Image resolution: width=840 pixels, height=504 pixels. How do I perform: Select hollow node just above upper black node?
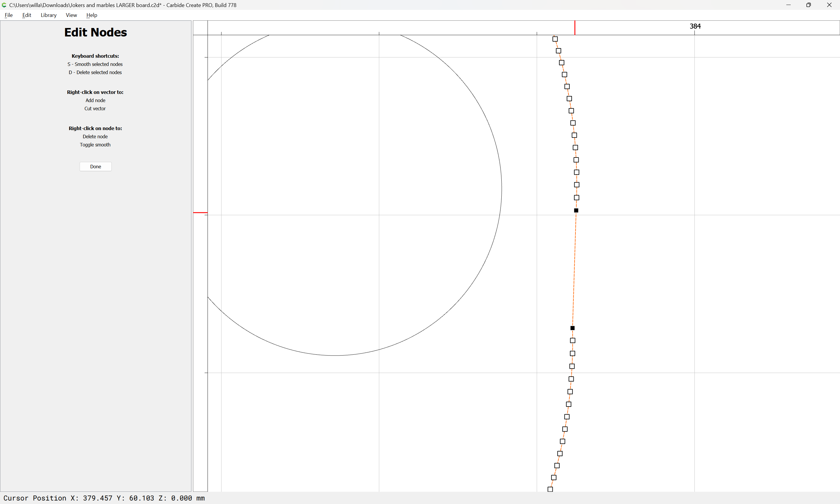[577, 198]
